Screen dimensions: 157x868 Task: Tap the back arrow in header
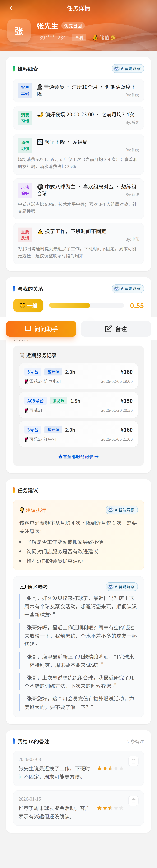pos(11,8)
